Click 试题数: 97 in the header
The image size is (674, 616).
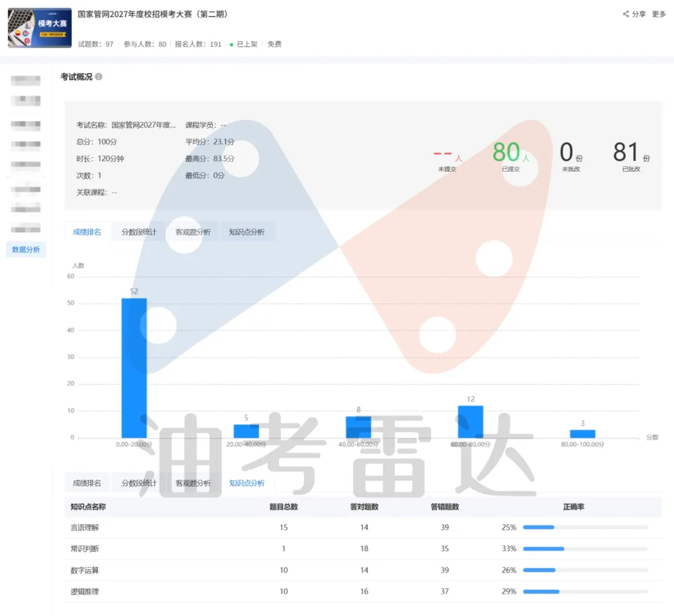(95, 44)
